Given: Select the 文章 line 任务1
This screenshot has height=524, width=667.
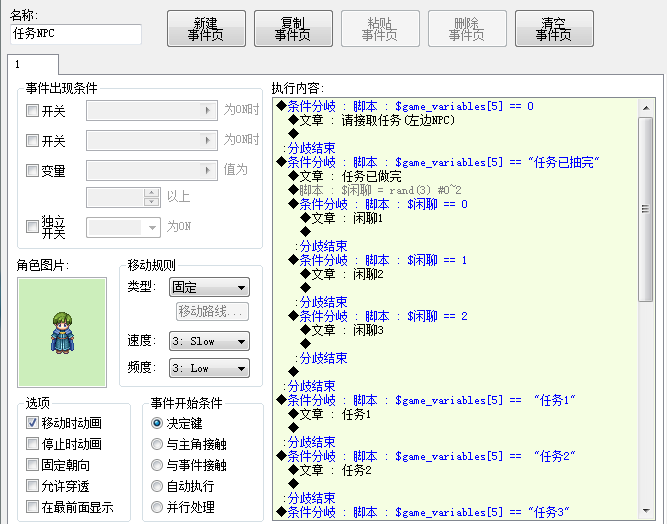Looking at the screenshot, I should point(330,414).
